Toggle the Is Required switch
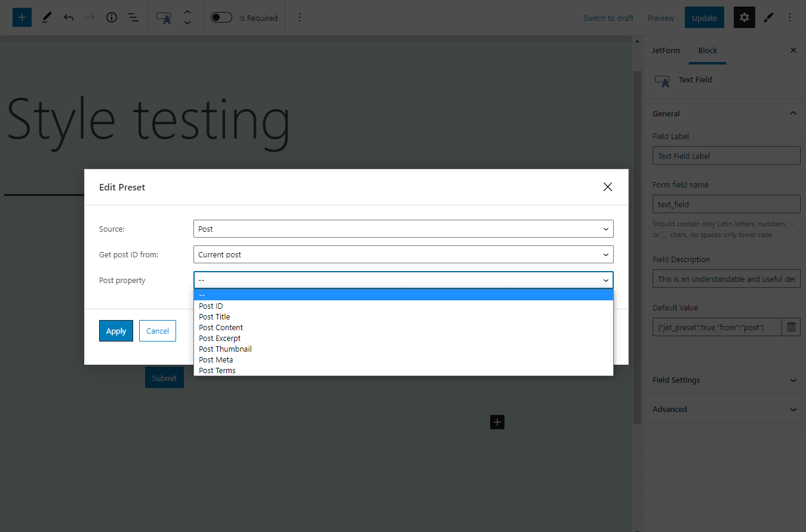 point(221,17)
